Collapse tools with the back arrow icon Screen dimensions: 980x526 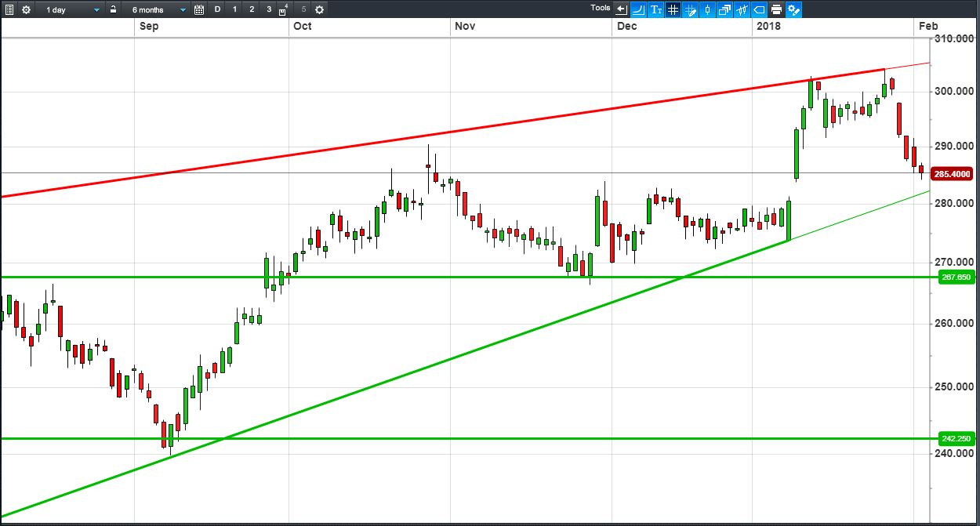621,9
